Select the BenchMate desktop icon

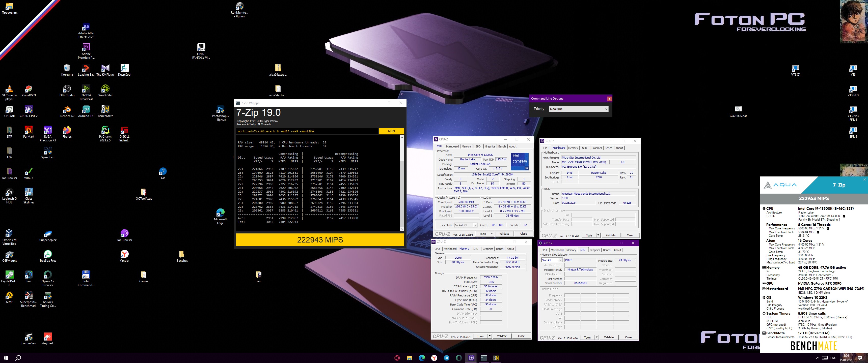point(105,111)
